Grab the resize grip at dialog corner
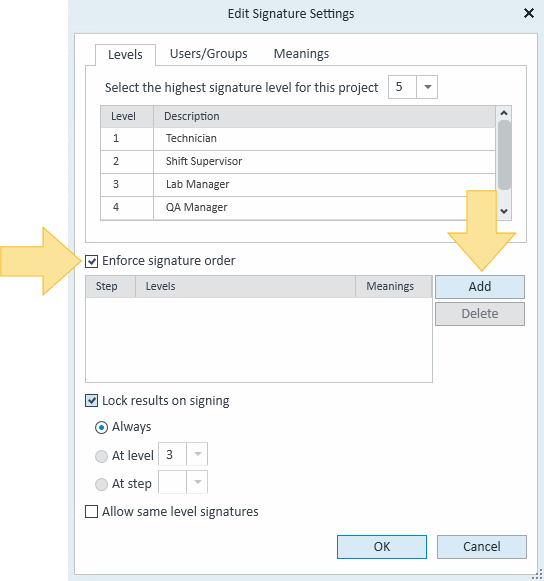 (x=537, y=575)
